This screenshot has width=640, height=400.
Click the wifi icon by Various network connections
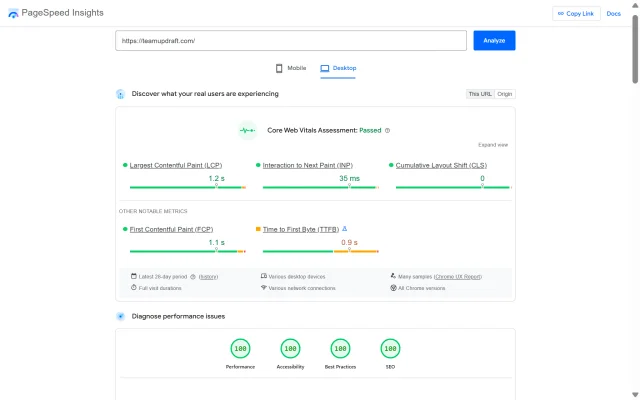(x=264, y=288)
